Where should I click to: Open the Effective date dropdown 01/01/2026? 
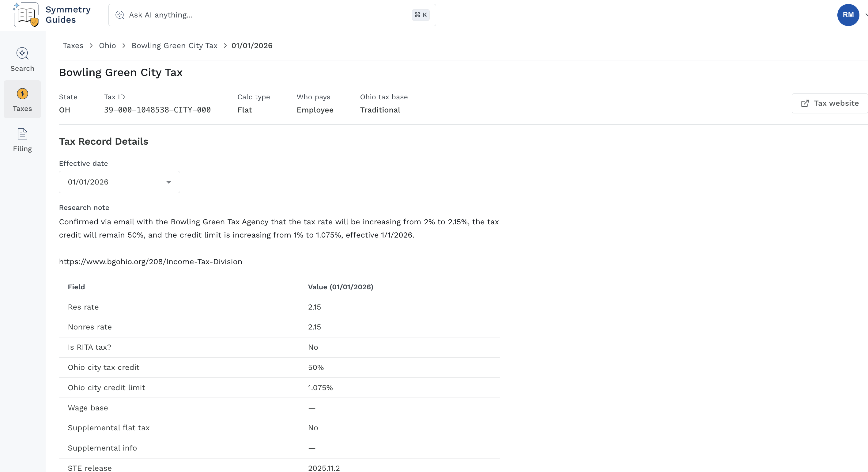click(119, 182)
